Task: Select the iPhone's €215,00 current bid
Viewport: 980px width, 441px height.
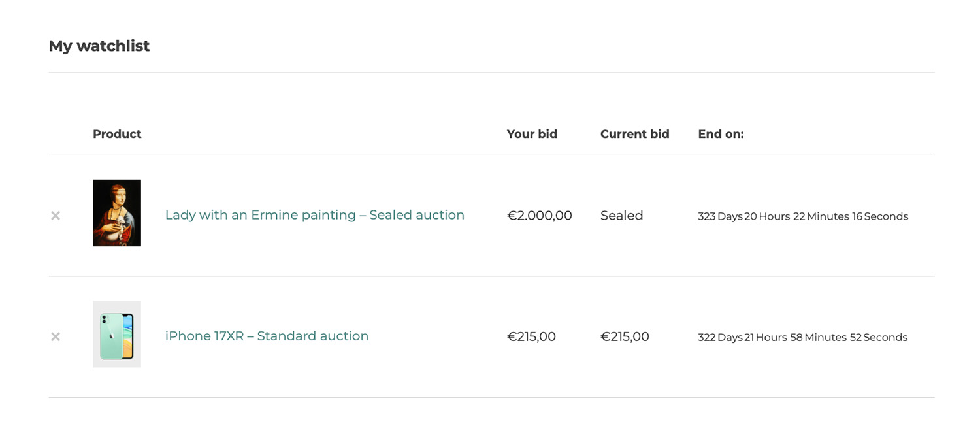Action: click(x=625, y=336)
